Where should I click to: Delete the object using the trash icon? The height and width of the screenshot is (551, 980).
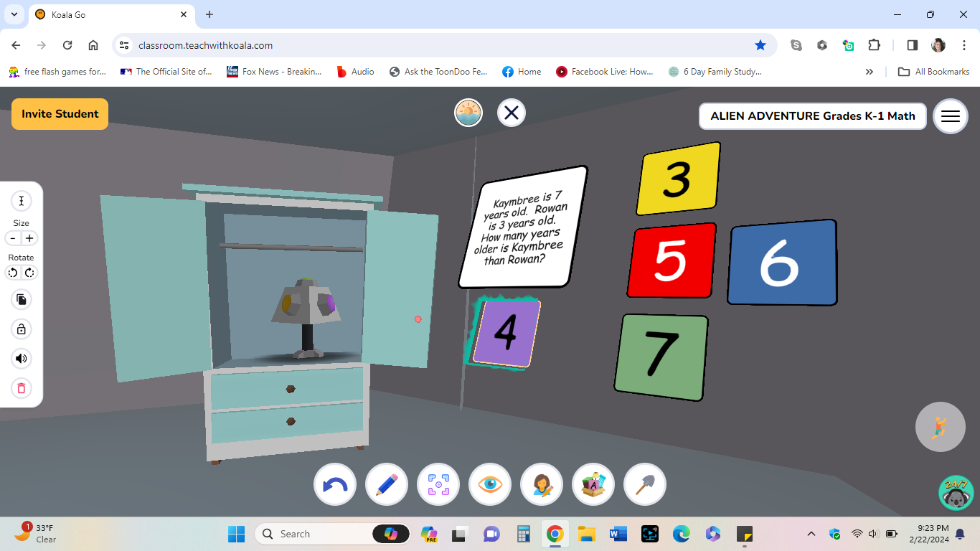coord(21,388)
